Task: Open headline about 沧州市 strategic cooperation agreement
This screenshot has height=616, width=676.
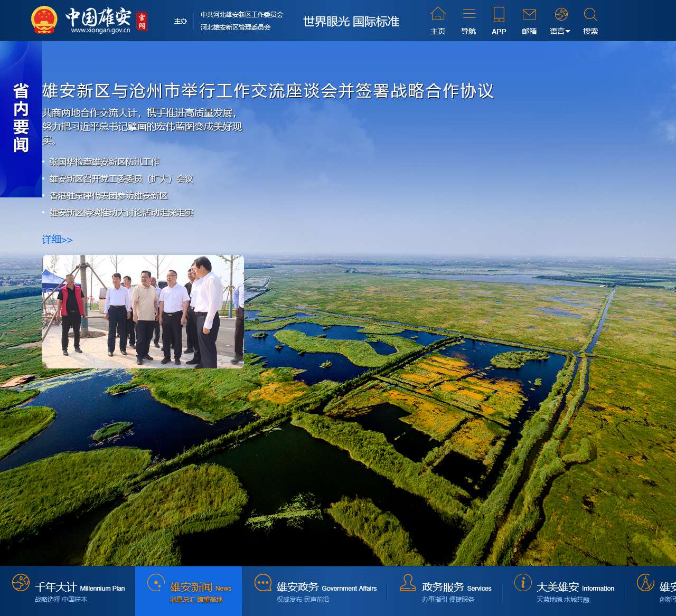Action: [x=268, y=91]
